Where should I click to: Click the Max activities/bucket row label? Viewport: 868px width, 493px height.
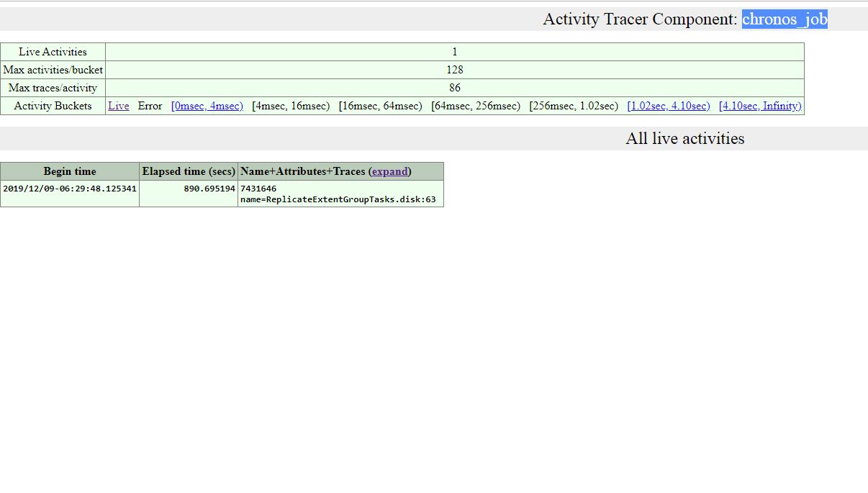pos(53,70)
